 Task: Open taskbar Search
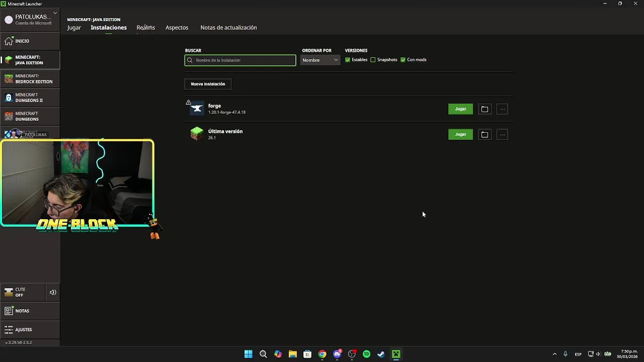point(263,354)
